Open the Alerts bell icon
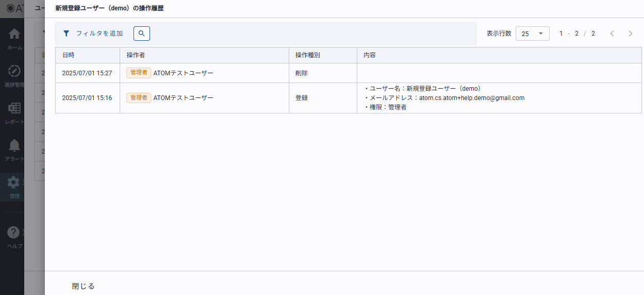The image size is (644, 295). 14,146
